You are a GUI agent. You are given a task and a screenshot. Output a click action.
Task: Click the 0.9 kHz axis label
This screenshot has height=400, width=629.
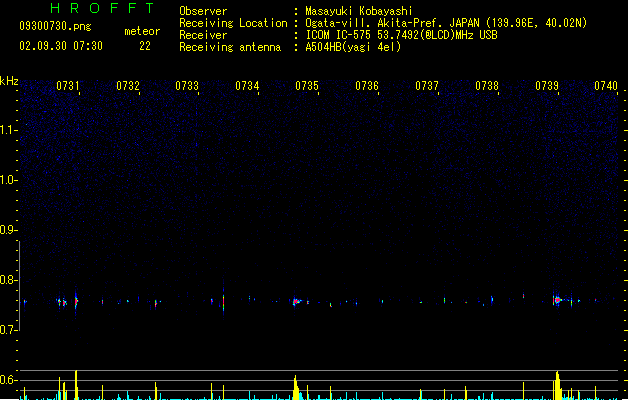8,230
